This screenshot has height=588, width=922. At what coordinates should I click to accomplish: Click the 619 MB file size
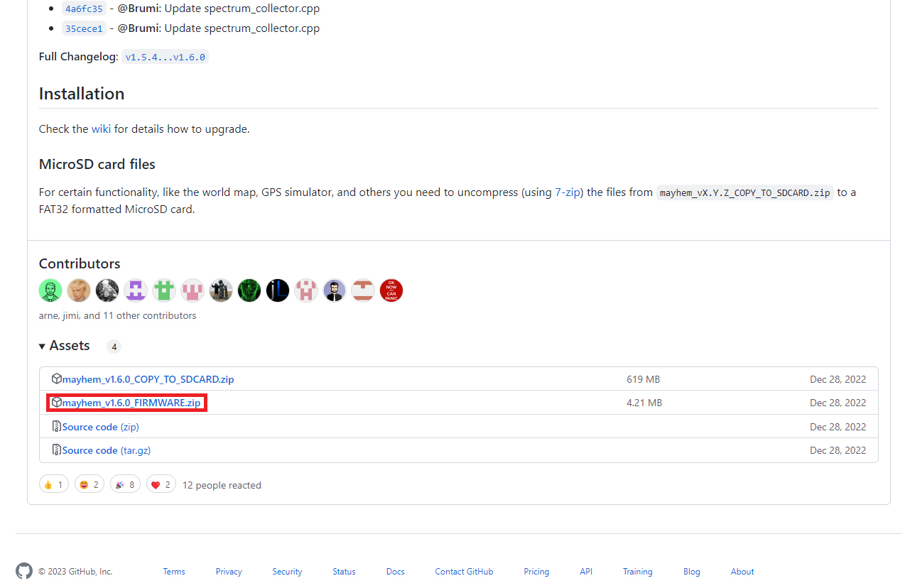coord(644,379)
